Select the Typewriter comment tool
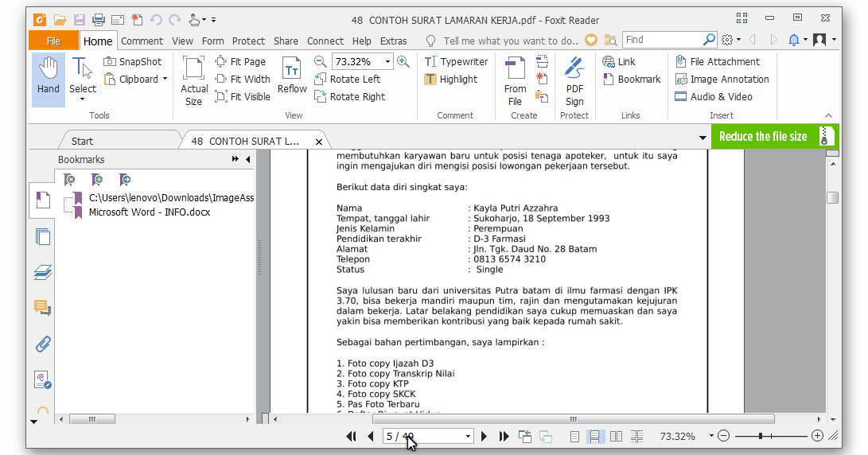The width and height of the screenshot is (868, 455). tap(456, 61)
